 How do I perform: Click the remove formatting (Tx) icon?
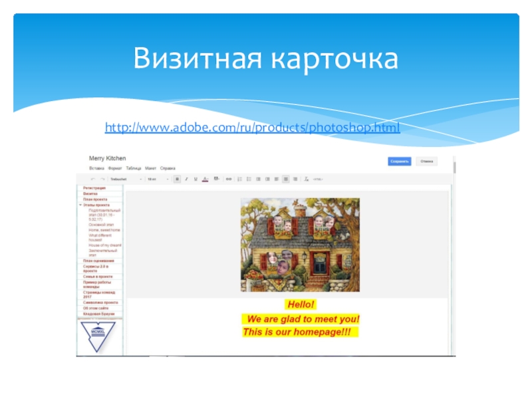pyautogui.click(x=306, y=179)
